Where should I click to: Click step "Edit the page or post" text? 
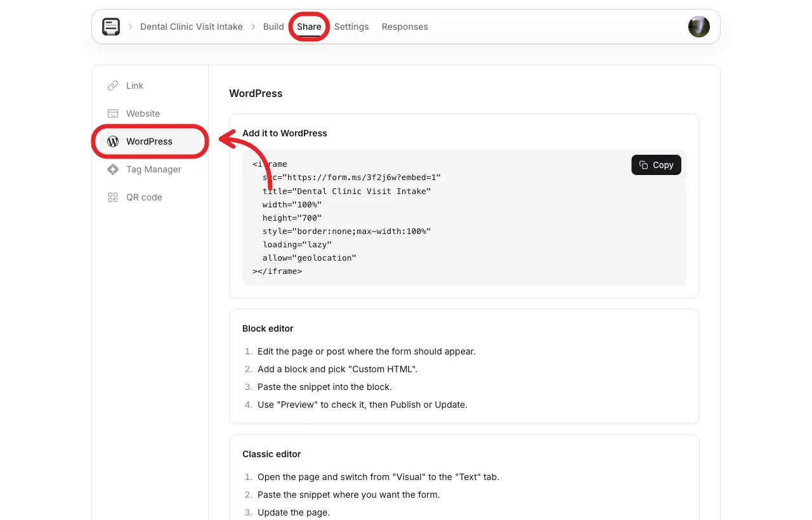[367, 351]
